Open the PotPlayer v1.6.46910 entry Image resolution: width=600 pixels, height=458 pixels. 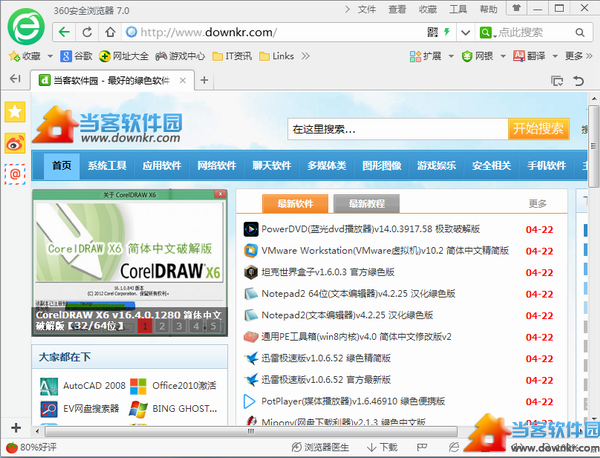(x=353, y=401)
